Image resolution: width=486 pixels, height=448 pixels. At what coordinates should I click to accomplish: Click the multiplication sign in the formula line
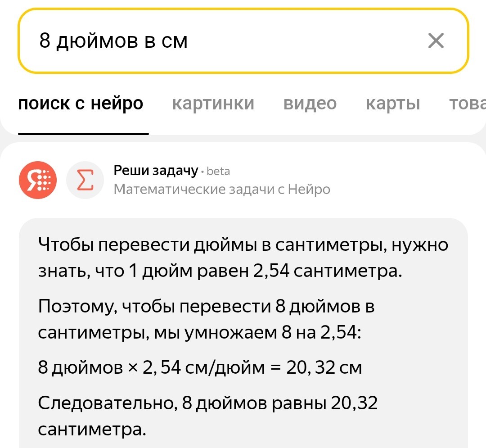pos(133,368)
